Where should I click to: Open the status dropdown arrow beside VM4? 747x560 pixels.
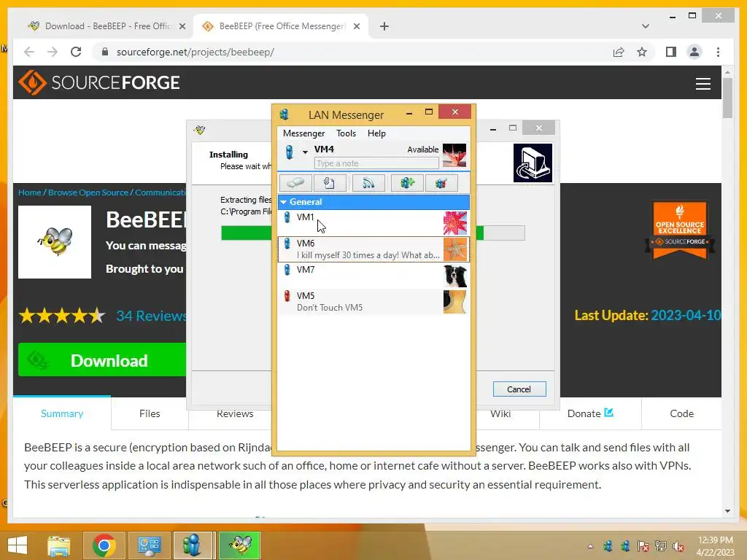click(305, 152)
